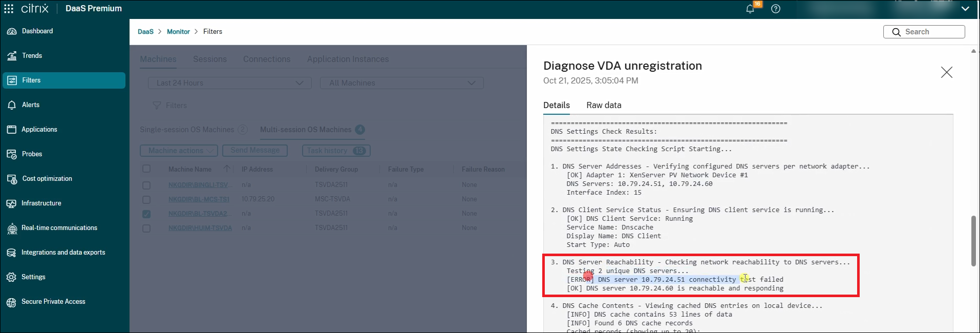Click the DaaS breadcrumb link

click(145, 32)
